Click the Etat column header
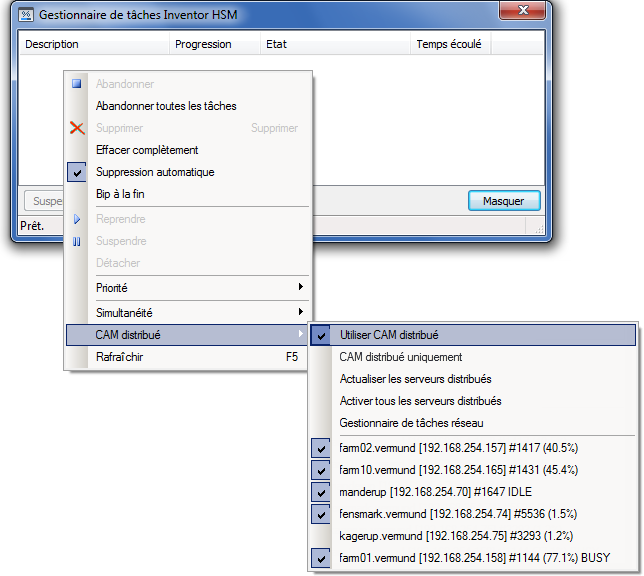The height and width of the screenshot is (576, 644). [335, 44]
